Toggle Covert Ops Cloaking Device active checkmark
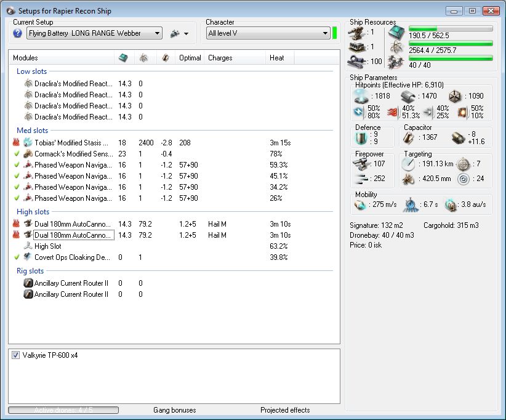The width and height of the screenshot is (506, 420). (17, 257)
